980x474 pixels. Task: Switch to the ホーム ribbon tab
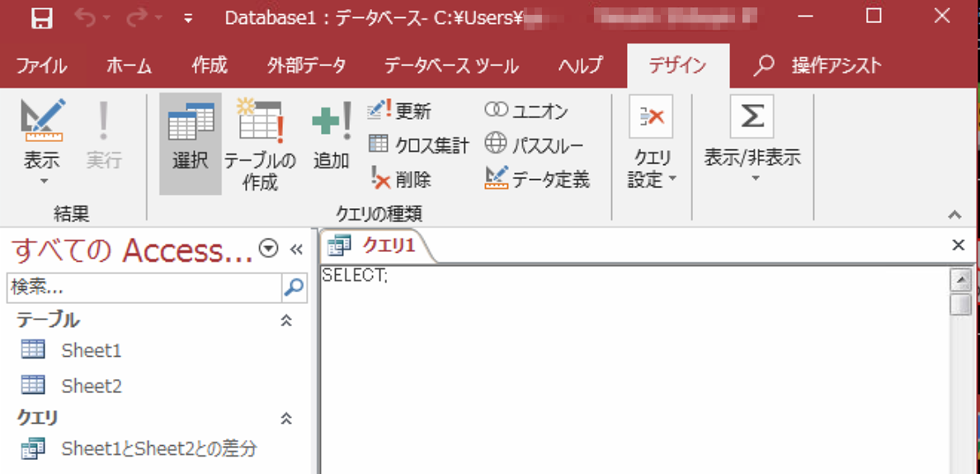click(129, 65)
